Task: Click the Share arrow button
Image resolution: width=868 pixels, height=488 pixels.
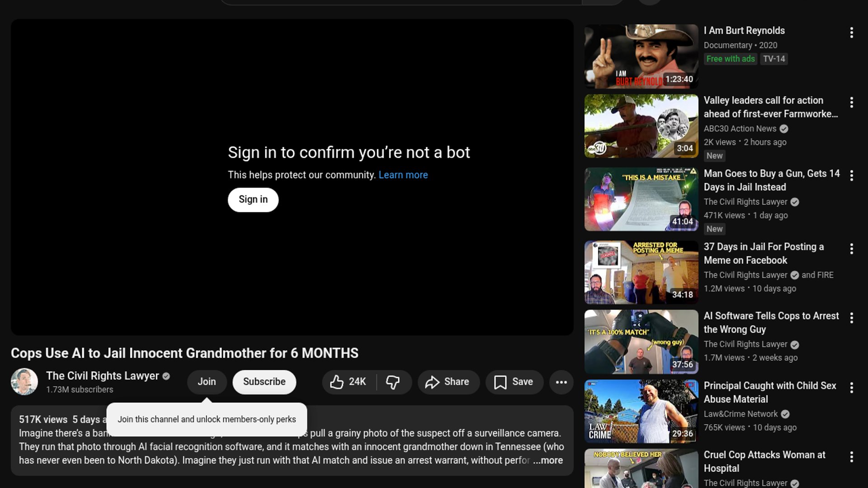Action: pyautogui.click(x=448, y=382)
